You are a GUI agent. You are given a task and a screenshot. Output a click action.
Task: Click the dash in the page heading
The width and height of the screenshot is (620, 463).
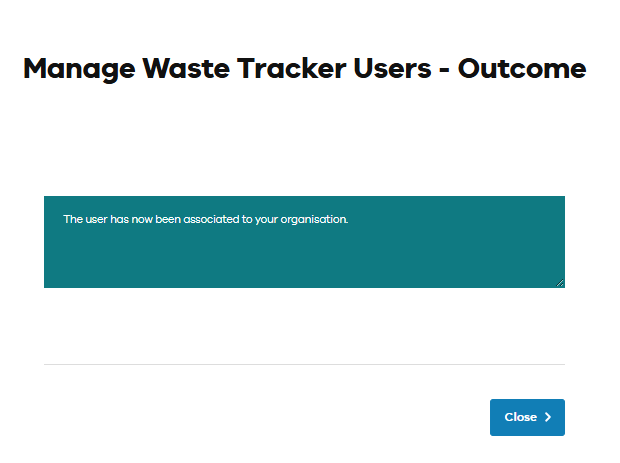click(x=441, y=70)
